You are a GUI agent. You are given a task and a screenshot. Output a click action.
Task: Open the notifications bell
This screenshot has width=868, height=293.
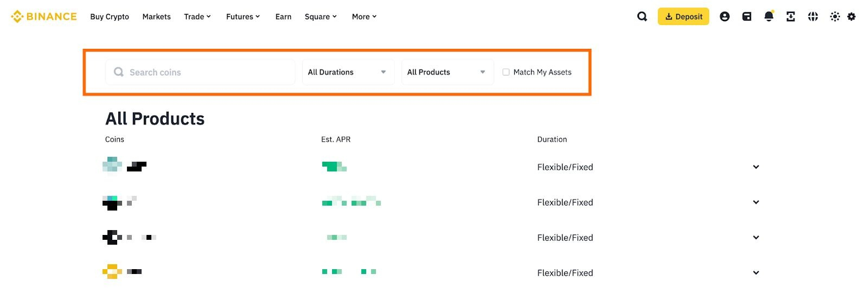click(x=769, y=17)
